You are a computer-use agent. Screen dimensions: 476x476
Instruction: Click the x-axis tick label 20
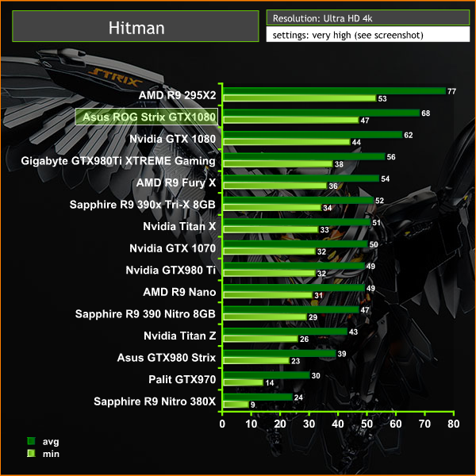click(x=280, y=424)
